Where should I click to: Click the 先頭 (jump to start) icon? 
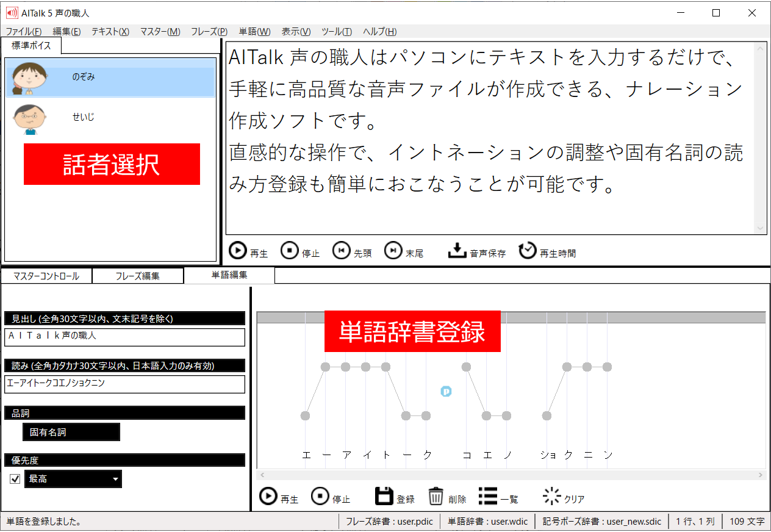tap(342, 250)
